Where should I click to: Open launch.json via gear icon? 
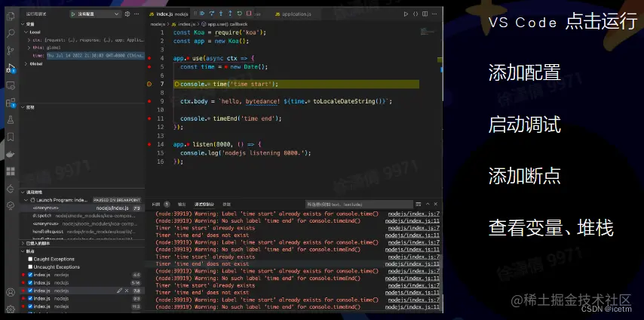point(127,14)
